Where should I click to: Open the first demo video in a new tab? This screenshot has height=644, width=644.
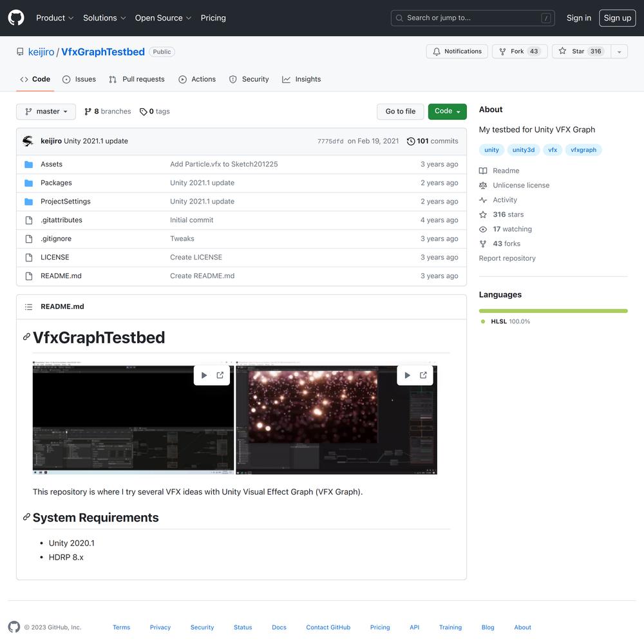[220, 375]
